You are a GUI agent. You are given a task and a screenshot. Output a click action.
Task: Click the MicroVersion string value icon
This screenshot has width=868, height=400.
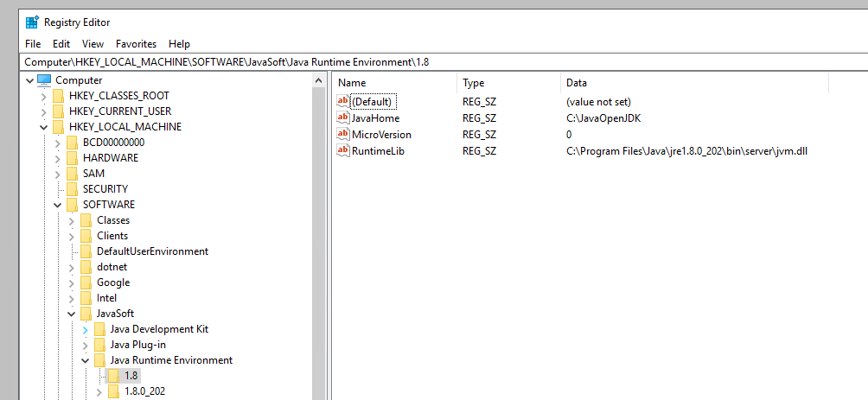[343, 135]
